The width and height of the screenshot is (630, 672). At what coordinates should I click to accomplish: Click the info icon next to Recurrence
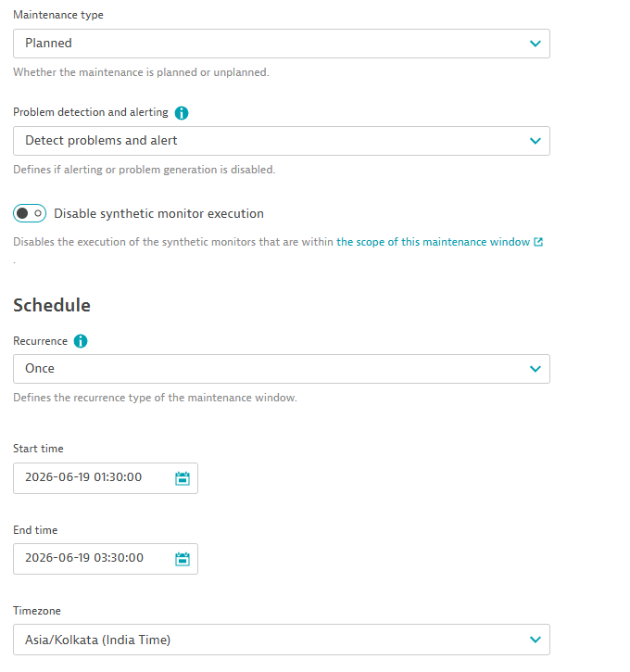tap(81, 341)
